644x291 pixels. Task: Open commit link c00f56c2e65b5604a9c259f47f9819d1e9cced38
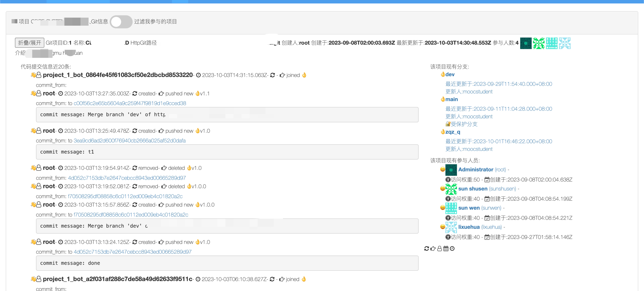click(x=129, y=103)
